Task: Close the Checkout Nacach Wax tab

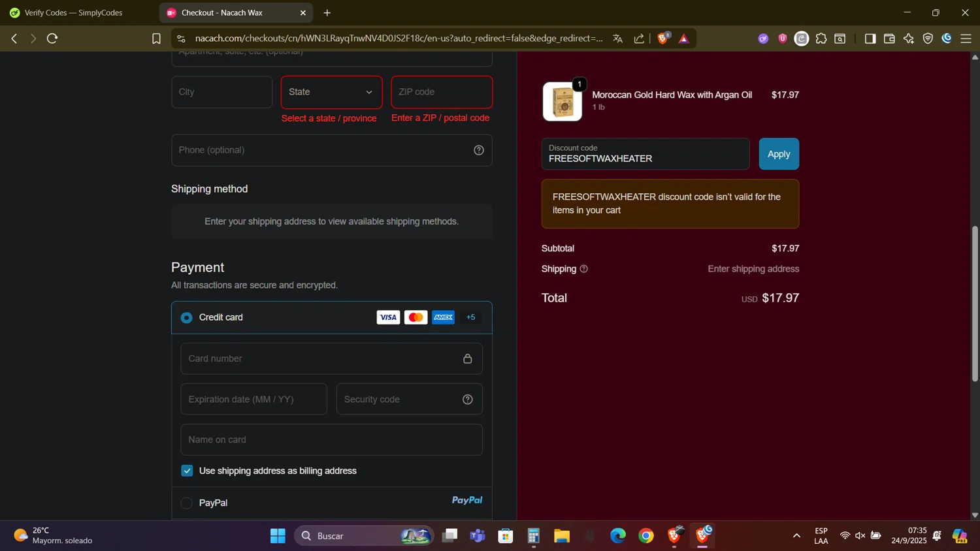Action: (303, 13)
